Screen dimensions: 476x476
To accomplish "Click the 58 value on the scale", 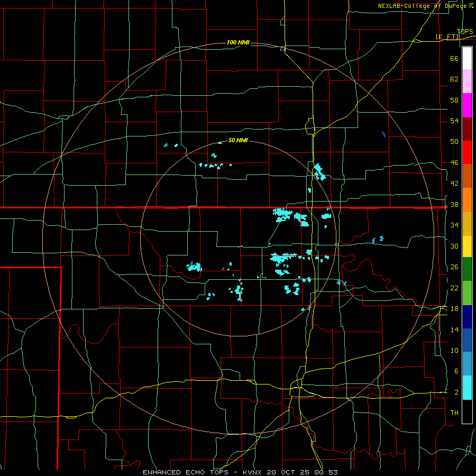I will pos(454,100).
